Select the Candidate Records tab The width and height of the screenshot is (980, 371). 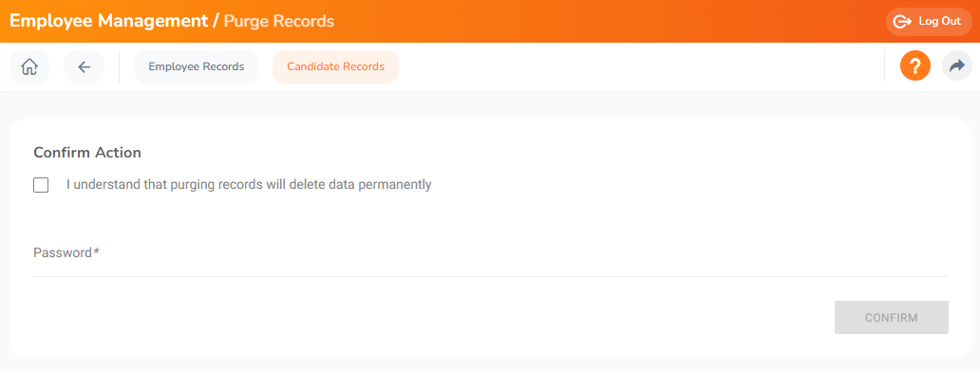click(x=335, y=66)
